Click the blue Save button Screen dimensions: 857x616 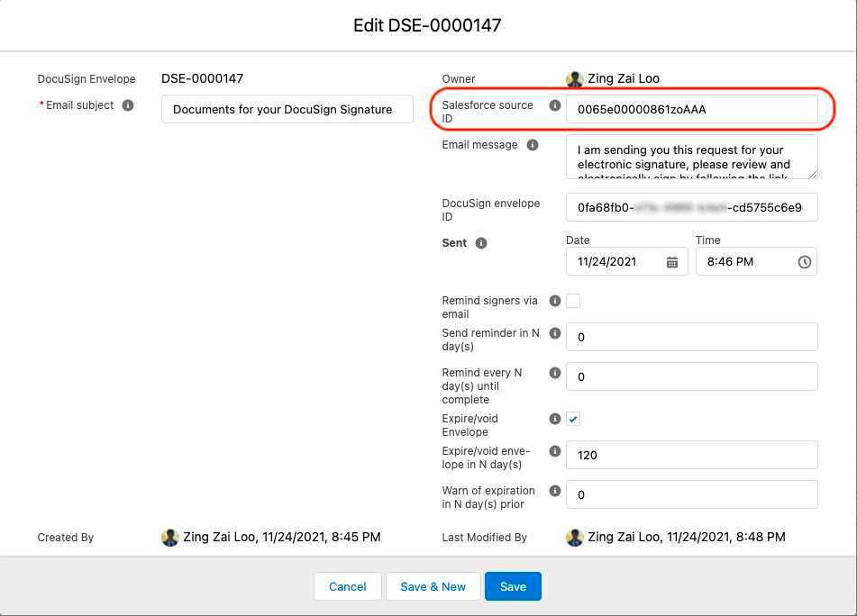(513, 586)
